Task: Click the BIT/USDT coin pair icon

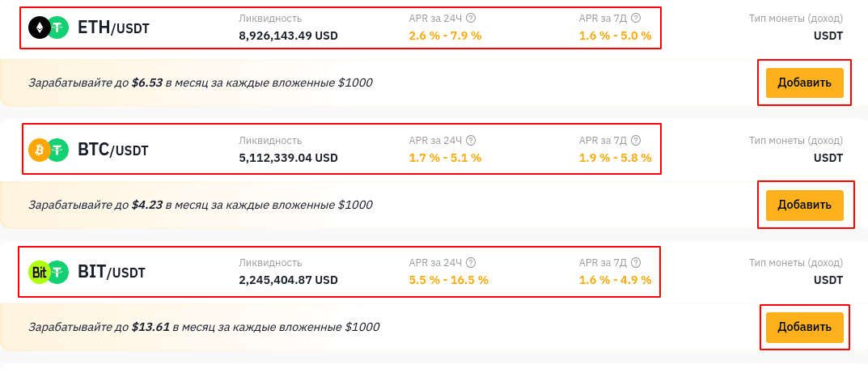Action: pyautogui.click(x=49, y=272)
